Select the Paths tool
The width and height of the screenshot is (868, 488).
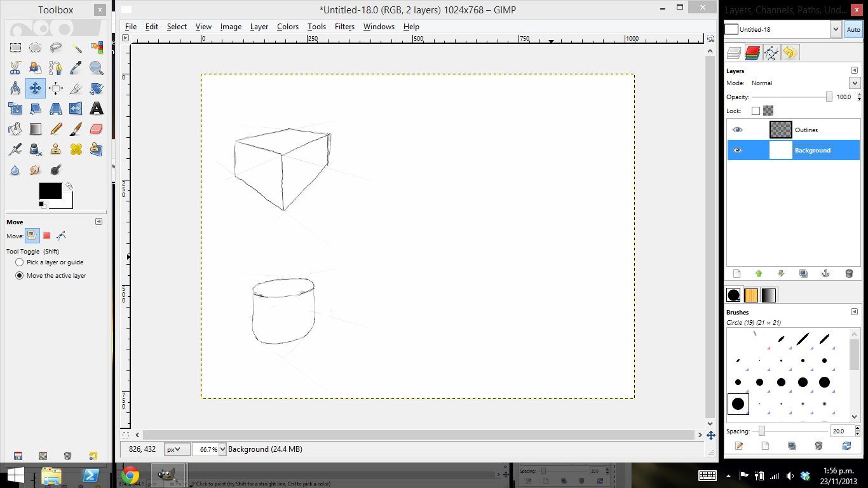pyautogui.click(x=56, y=68)
